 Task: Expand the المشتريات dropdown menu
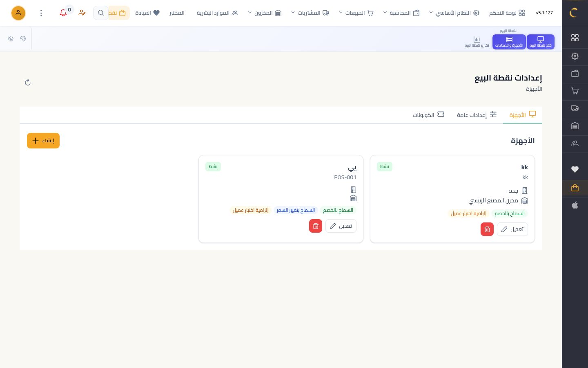click(x=310, y=13)
